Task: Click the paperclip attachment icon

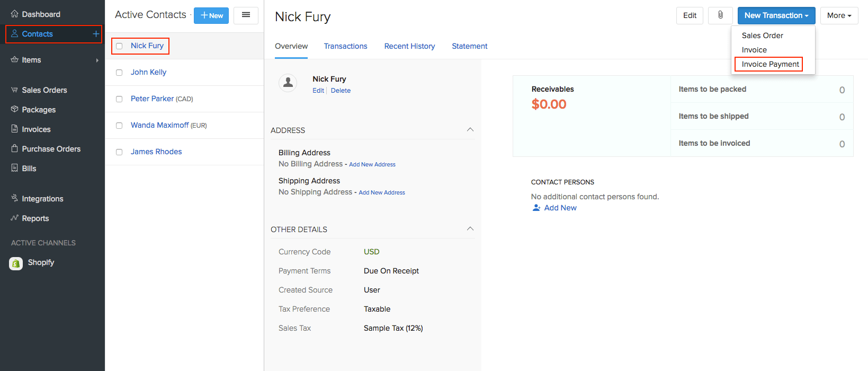Action: coord(720,15)
